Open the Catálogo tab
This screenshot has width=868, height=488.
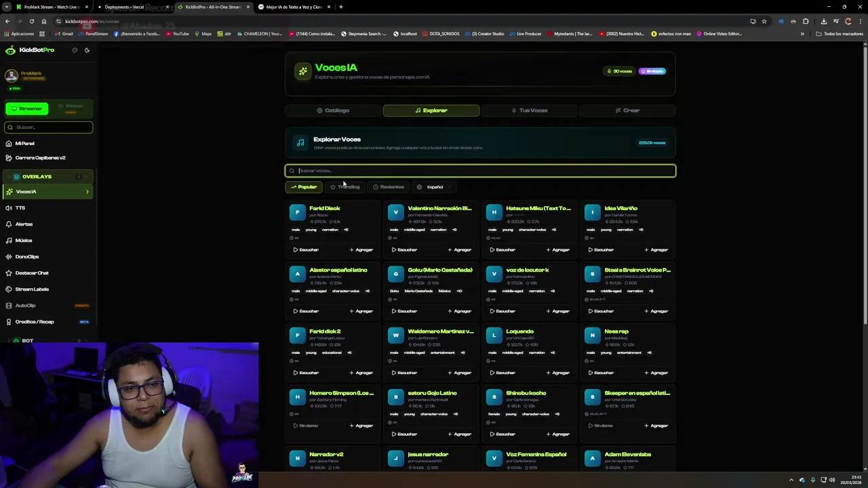(x=333, y=110)
